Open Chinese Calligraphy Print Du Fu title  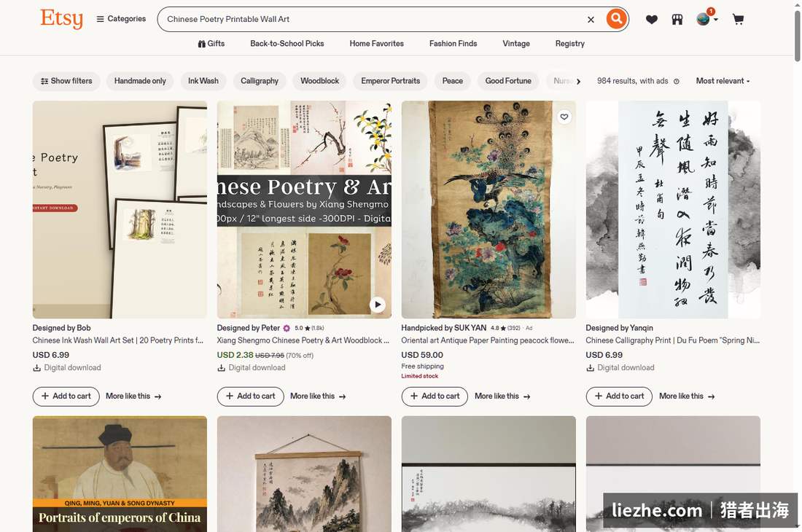673,340
